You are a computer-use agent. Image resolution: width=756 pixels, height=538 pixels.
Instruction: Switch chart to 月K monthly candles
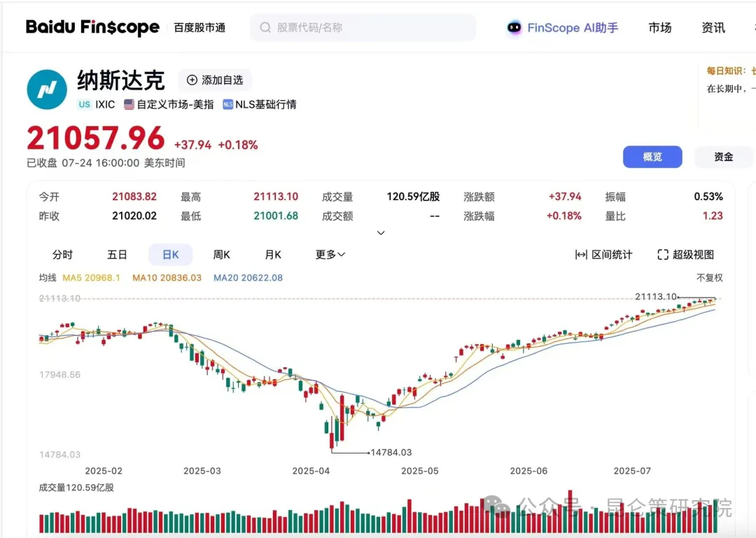273,255
